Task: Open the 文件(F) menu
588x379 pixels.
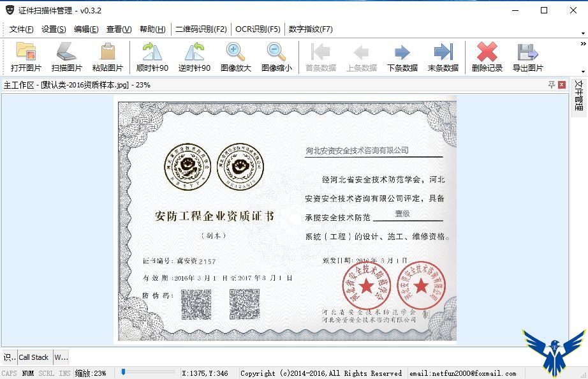Action: pos(21,29)
